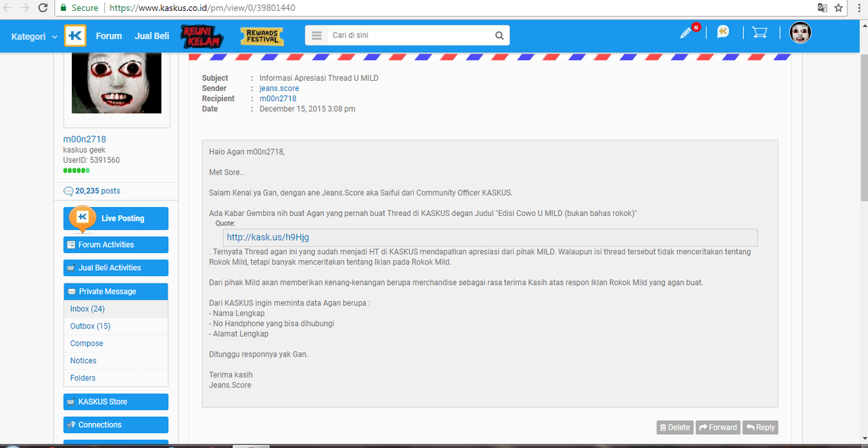Click the Reuni Kelam banner
Screen dimensions: 868x448
click(x=201, y=36)
